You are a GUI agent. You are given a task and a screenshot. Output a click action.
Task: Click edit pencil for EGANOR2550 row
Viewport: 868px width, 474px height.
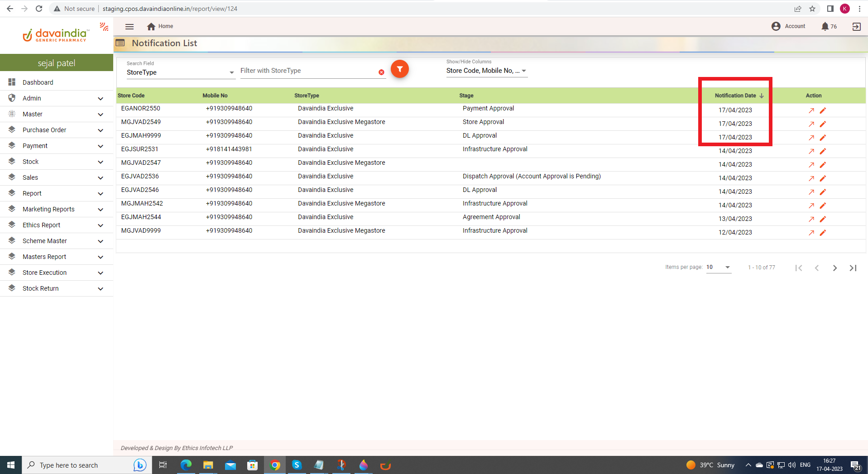tap(823, 110)
